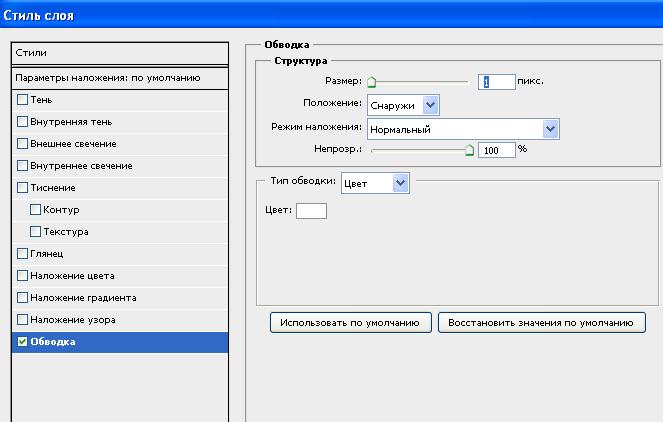Click the Использовать по умолчанию button
The image size is (663, 422).
(350, 323)
